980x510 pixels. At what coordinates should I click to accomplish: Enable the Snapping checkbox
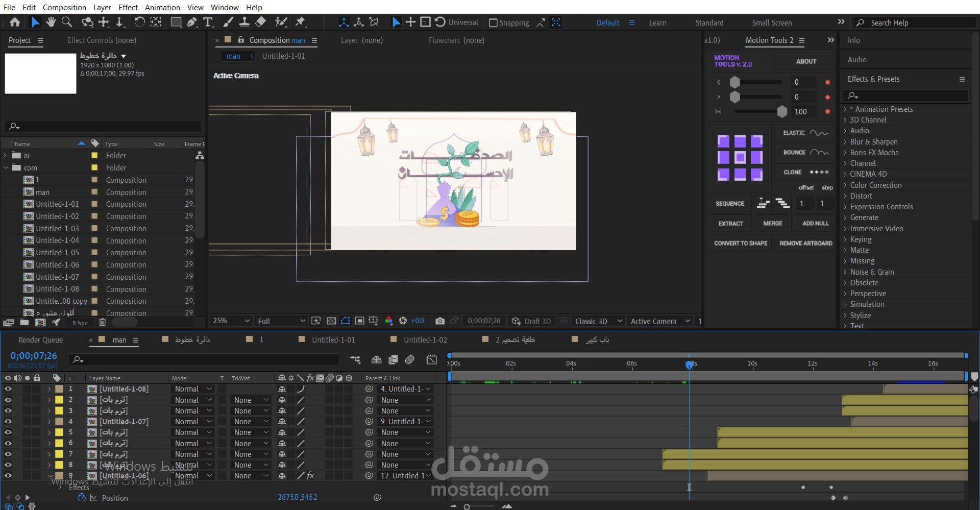point(493,23)
